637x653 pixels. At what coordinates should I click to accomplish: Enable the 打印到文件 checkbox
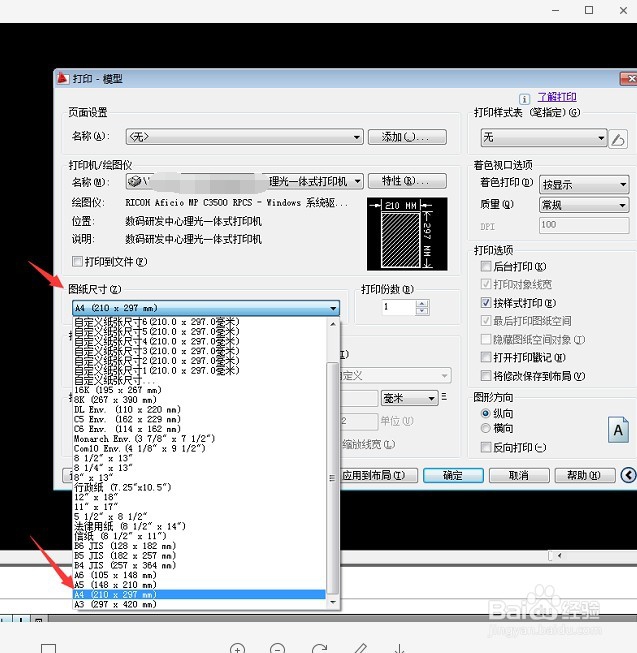pyautogui.click(x=77, y=262)
